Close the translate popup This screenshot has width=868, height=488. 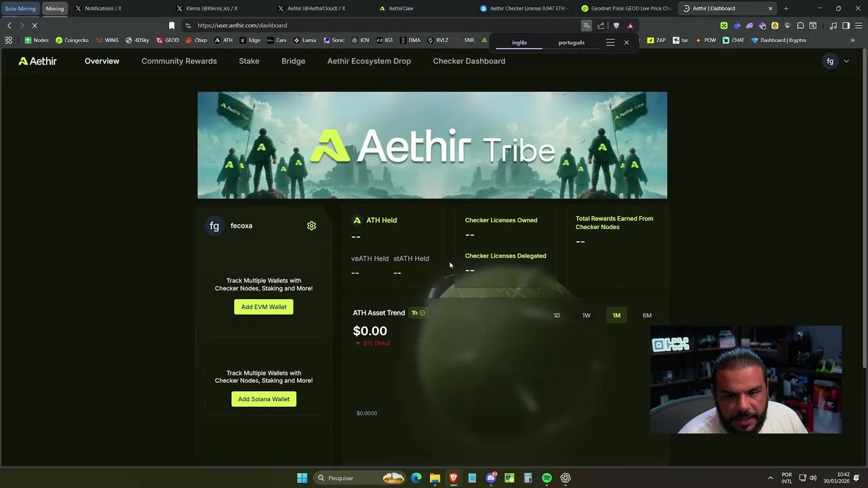627,43
